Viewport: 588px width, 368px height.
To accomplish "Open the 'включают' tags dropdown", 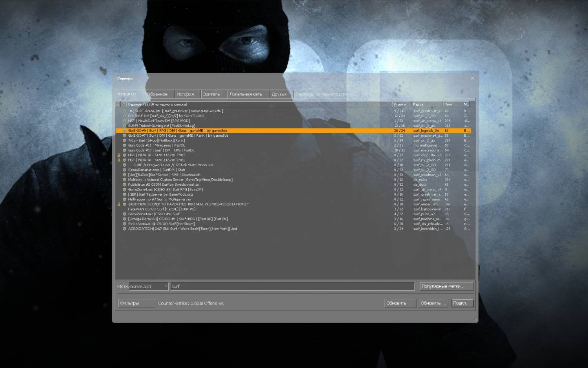I will pos(149,287).
